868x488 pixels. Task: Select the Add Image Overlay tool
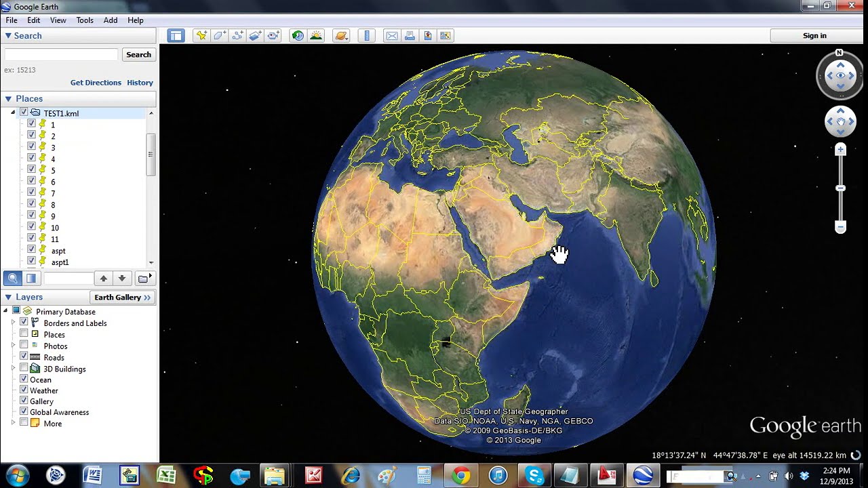coord(256,36)
